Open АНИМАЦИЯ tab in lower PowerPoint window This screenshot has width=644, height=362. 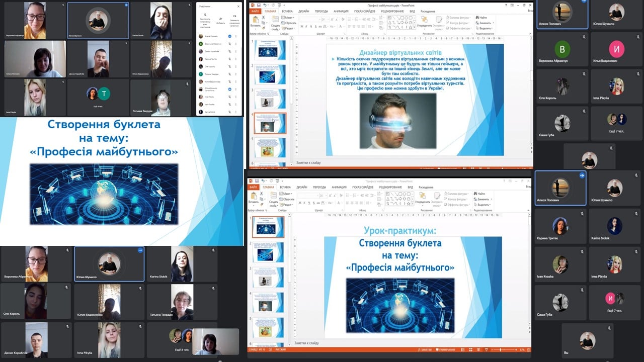click(340, 187)
